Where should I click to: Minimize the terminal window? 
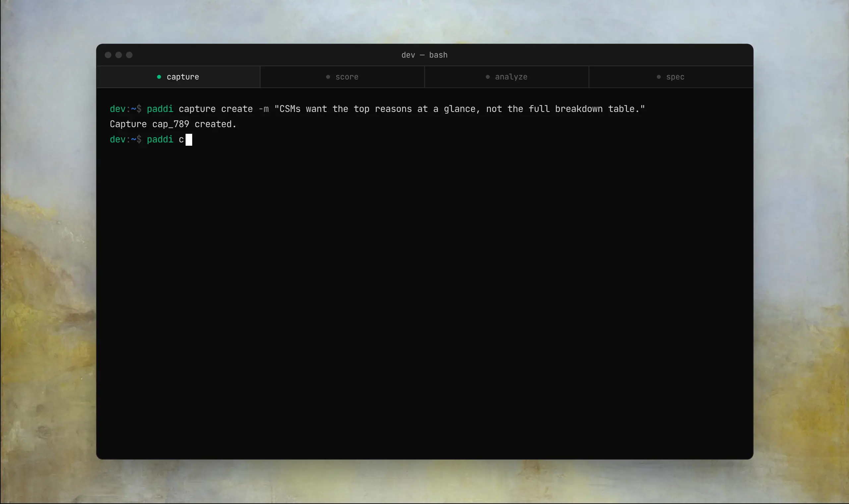tap(119, 55)
